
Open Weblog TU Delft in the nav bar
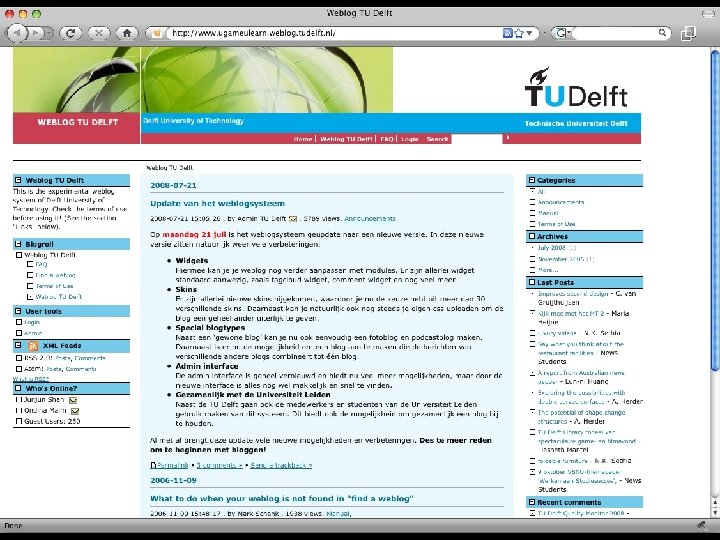pyautogui.click(x=346, y=139)
